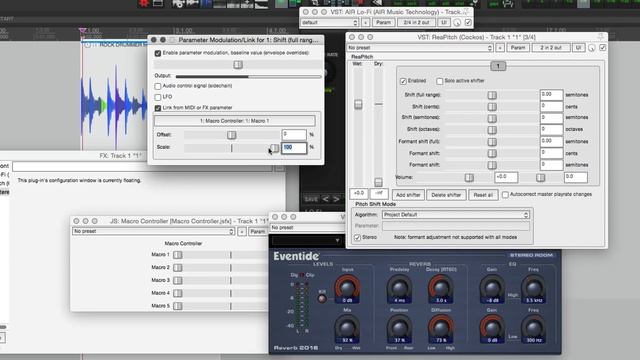Click the UI button in ReaPitch window
This screenshot has width=640, height=360.
point(578,48)
